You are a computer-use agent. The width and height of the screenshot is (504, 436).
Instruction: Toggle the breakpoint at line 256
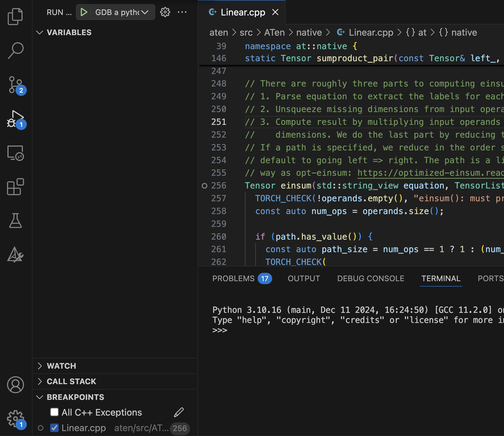click(x=205, y=186)
